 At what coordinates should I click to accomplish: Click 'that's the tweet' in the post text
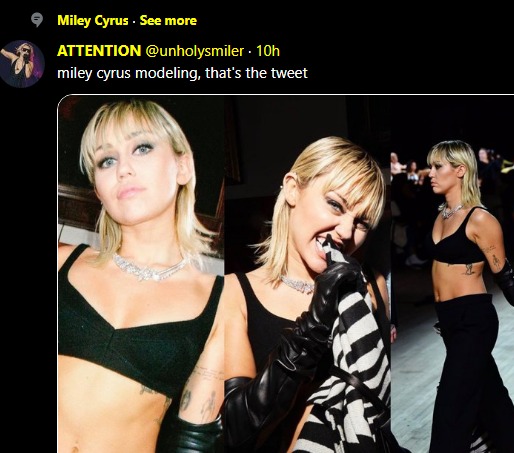coord(256,73)
